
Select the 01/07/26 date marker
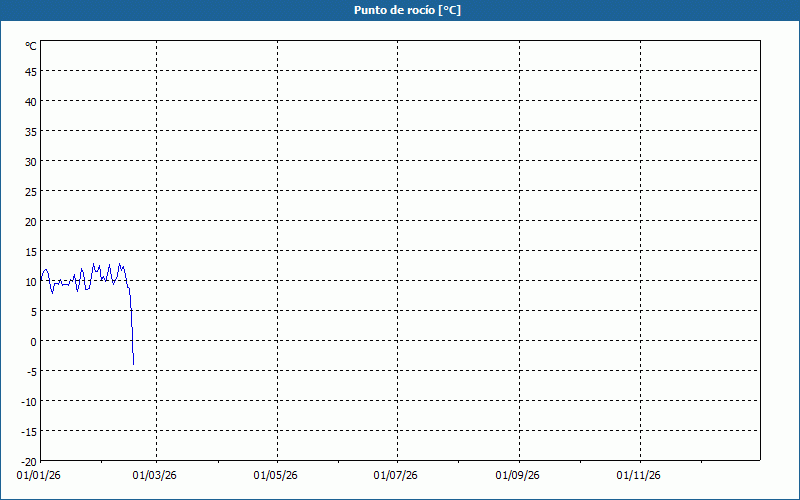pyautogui.click(x=396, y=476)
